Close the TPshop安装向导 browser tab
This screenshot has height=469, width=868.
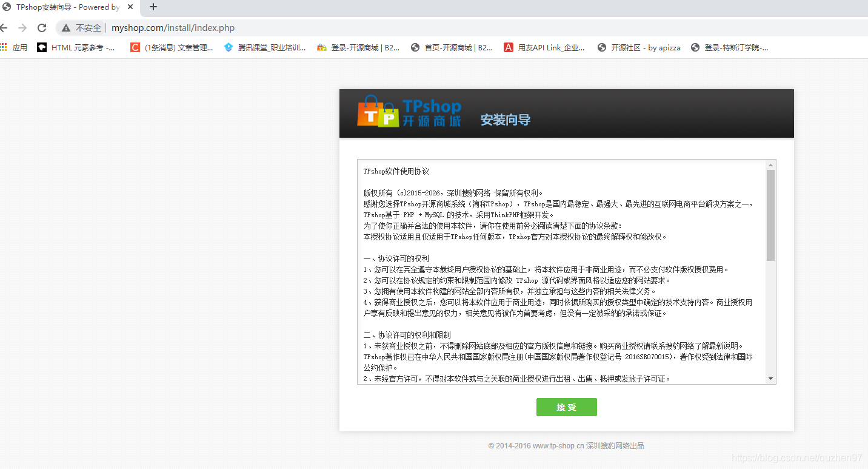(130, 7)
